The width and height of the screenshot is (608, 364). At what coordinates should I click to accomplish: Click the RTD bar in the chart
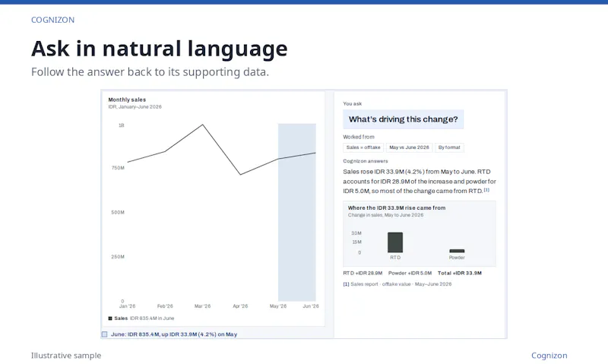[395, 242]
